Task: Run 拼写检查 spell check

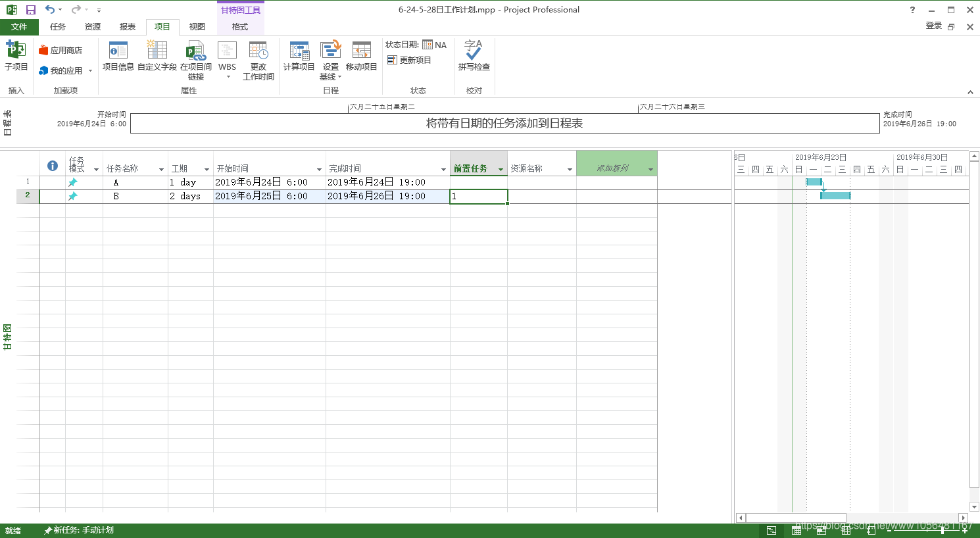Action: (474, 55)
